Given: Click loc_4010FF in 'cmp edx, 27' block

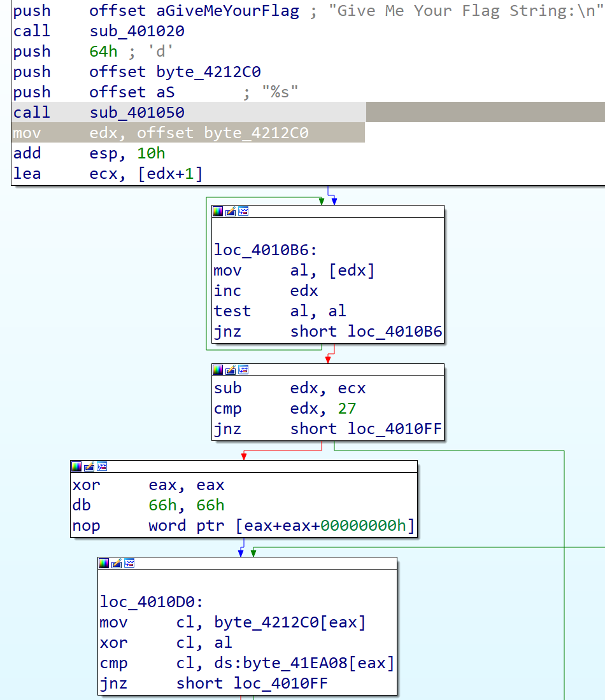Looking at the screenshot, I should (394, 429).
